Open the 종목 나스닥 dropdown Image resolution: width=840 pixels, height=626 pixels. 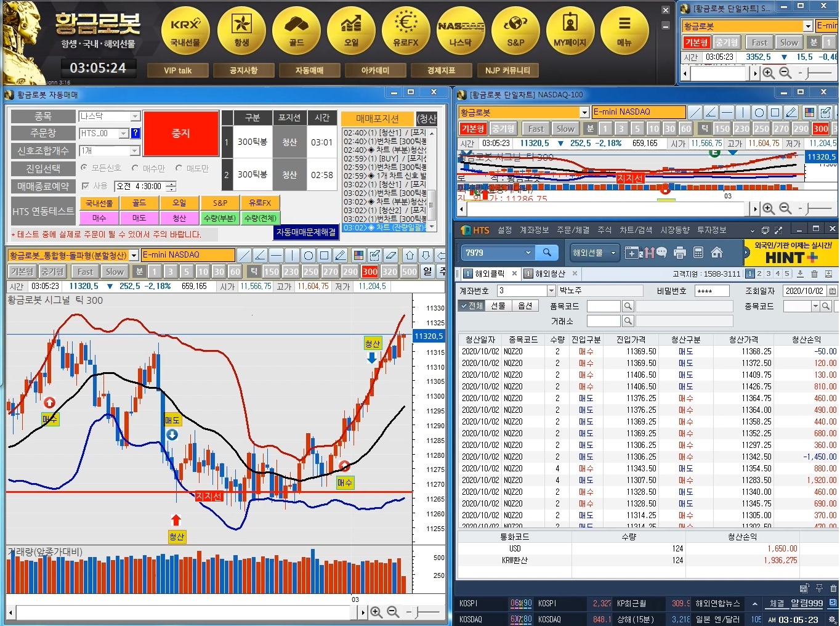(135, 116)
